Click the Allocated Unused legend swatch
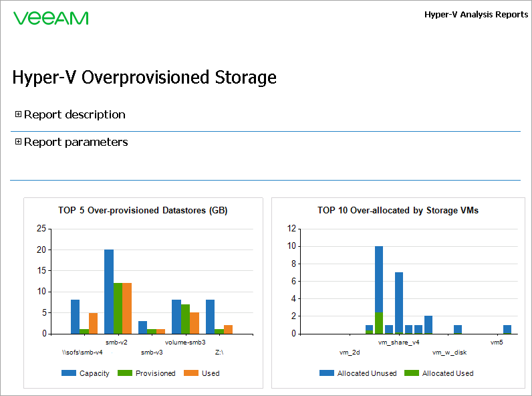This screenshot has height=396, width=532. coord(327,373)
